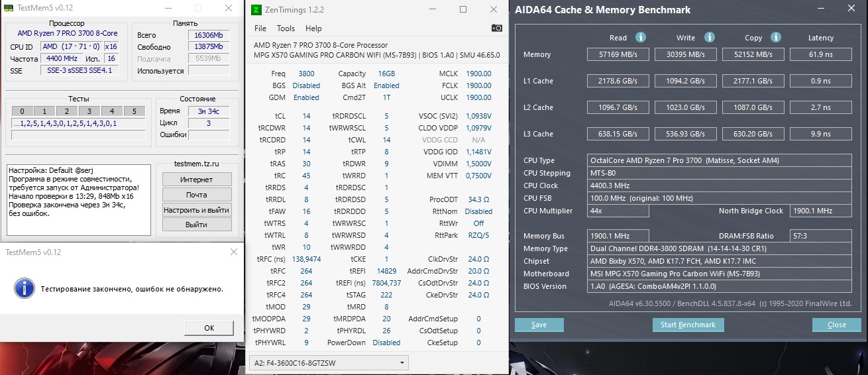Click the MCLK value 1900.00
Viewport: 868px width, 375px height.
478,74
